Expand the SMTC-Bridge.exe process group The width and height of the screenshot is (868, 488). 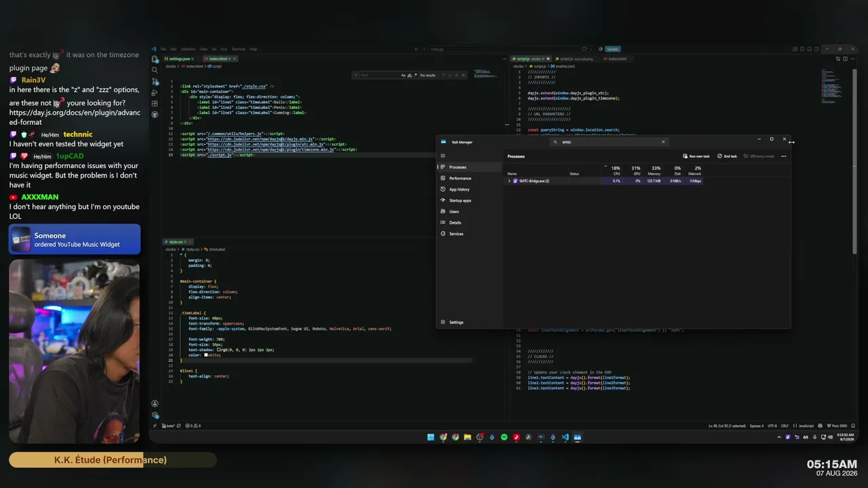coord(509,181)
